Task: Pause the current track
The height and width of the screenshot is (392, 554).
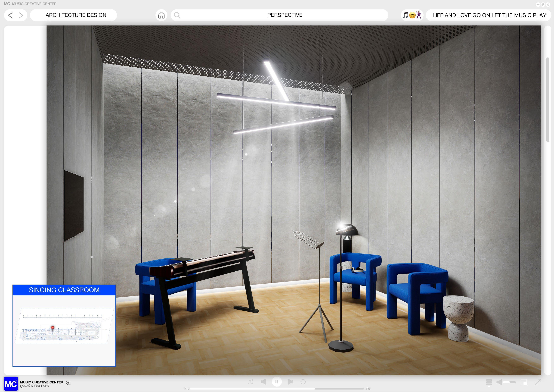Action: click(277, 382)
